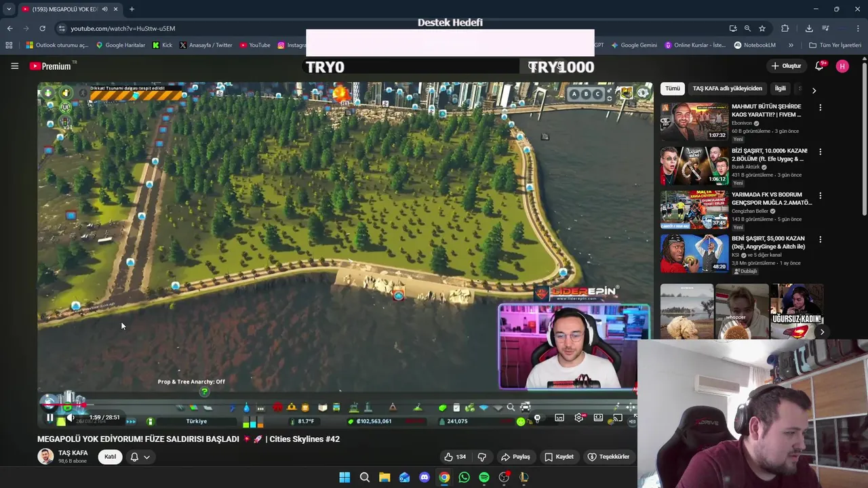Open the account avatar menu labeled H
This screenshot has width=868, height=488.
pos(842,66)
